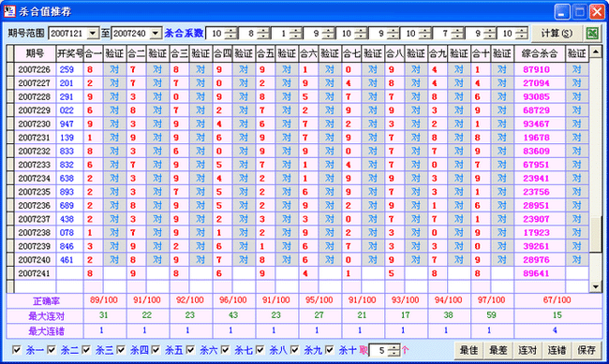Click the 最佳 button
This screenshot has width=609, height=364.
coord(468,350)
